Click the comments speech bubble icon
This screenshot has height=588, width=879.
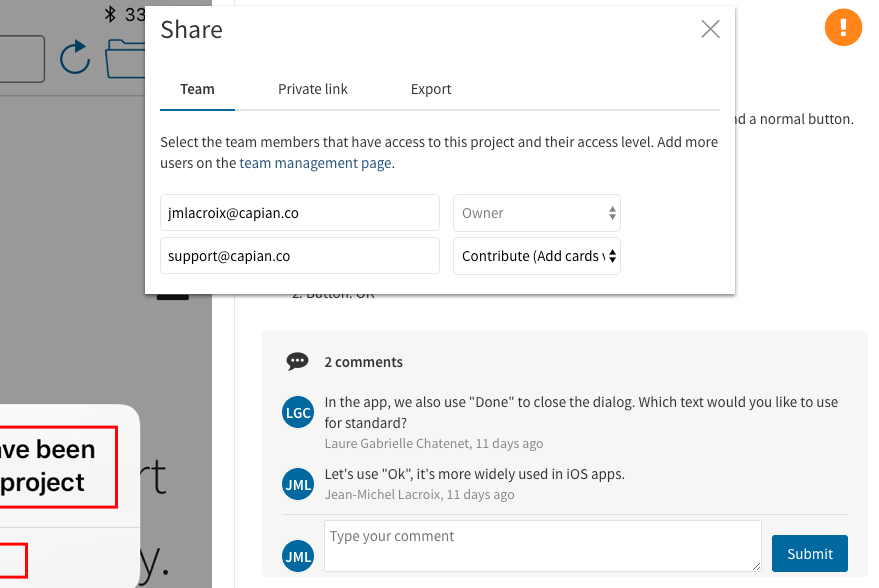pyautogui.click(x=297, y=362)
